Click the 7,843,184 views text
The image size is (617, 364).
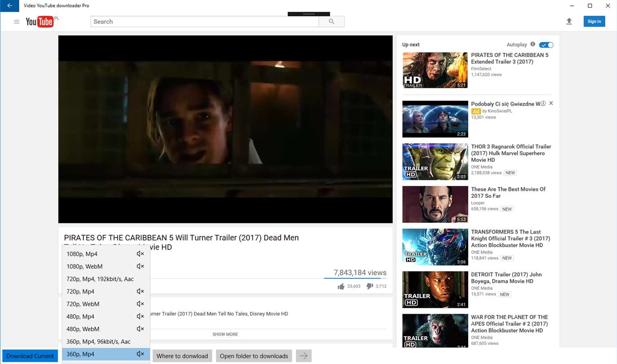coord(360,272)
